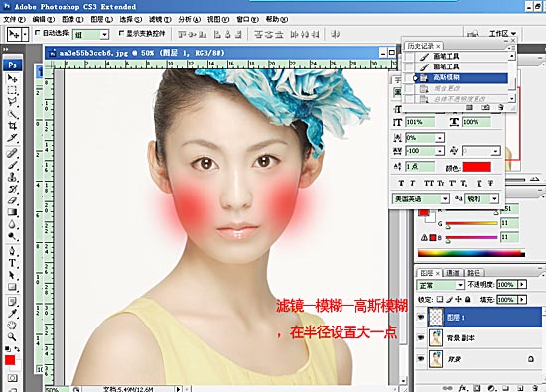Select the Slice tool
The width and height of the screenshot is (546, 392).
click(x=12, y=138)
